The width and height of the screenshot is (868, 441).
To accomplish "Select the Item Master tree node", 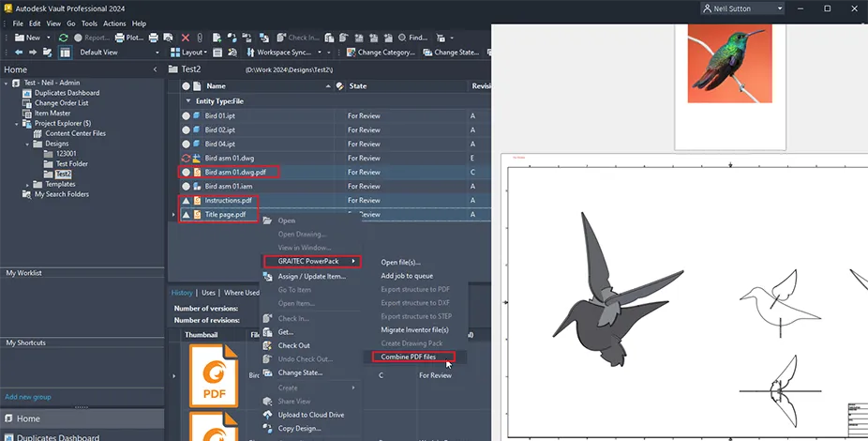I will coord(52,113).
